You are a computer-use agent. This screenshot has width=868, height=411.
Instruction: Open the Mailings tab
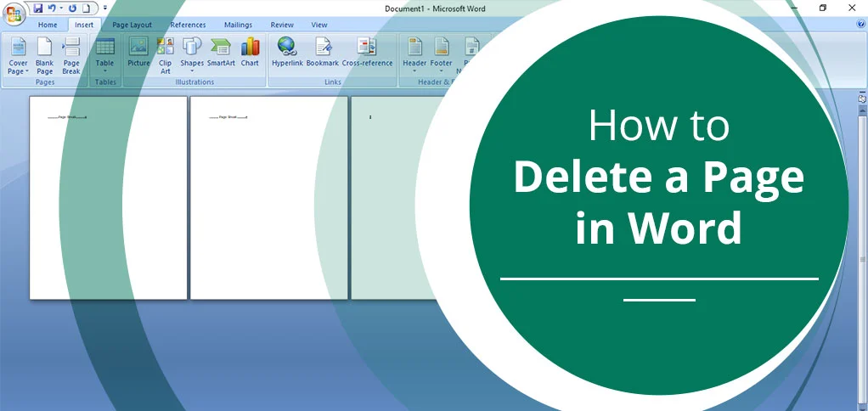pos(238,25)
